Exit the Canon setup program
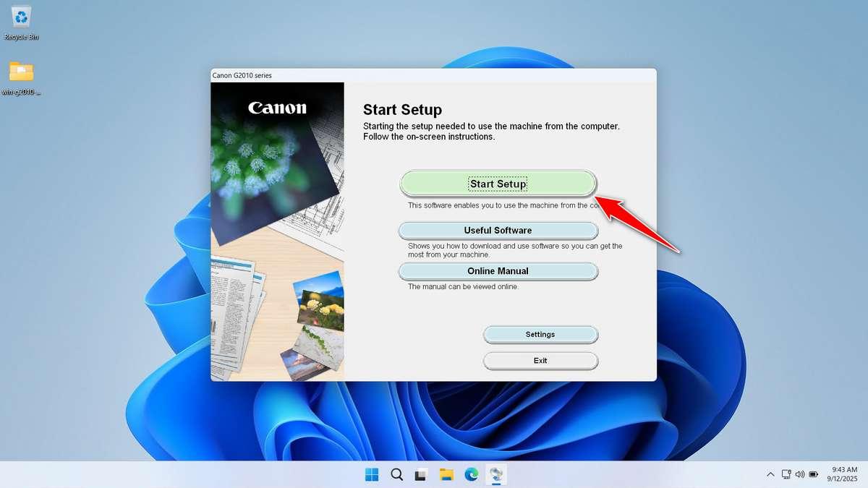Viewport: 868px width, 488px height. pos(540,360)
